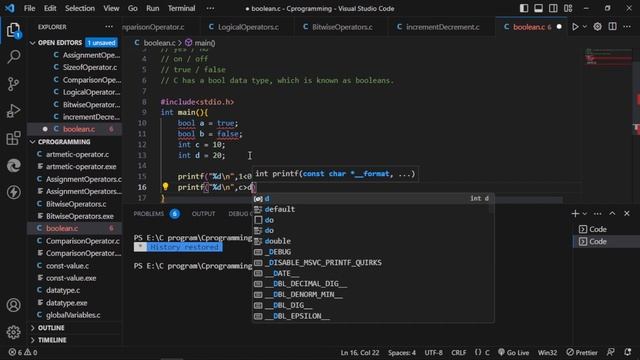Open the new terminal launch profile dropdown
The image size is (640, 360).
click(584, 213)
